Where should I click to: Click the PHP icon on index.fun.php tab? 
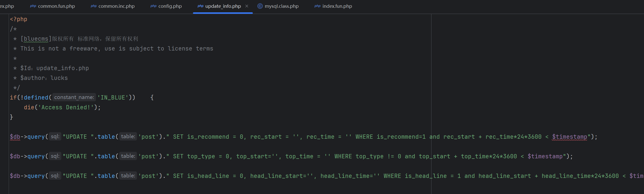(x=317, y=6)
